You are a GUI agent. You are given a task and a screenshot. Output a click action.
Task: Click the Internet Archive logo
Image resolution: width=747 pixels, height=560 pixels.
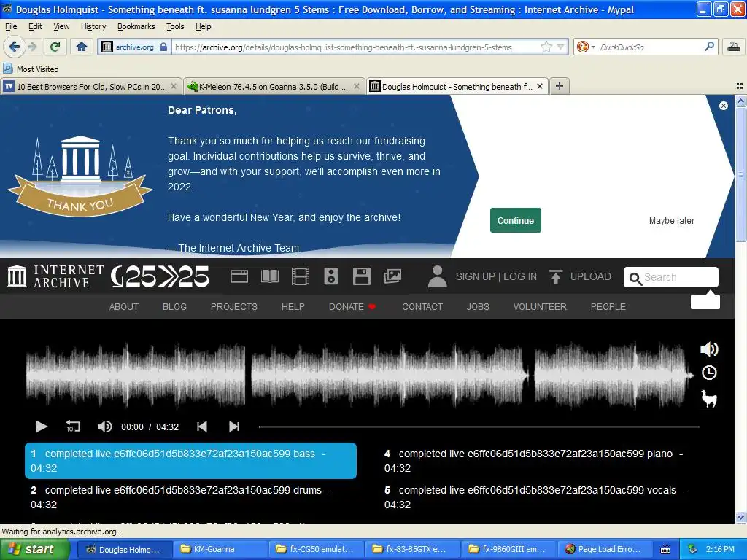point(55,276)
